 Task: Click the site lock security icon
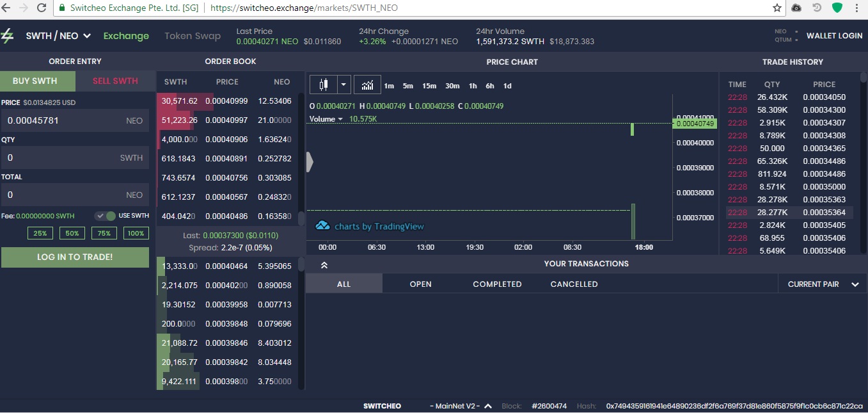pos(62,8)
